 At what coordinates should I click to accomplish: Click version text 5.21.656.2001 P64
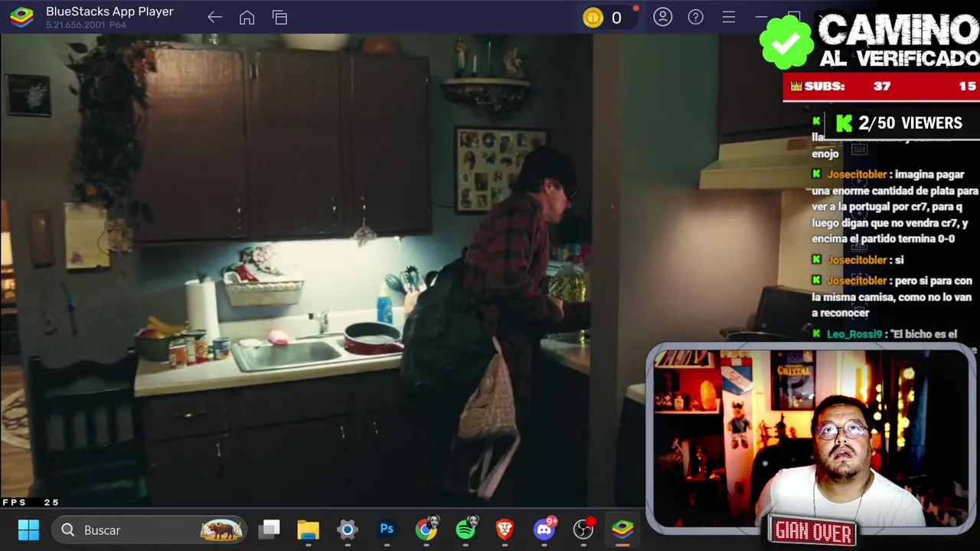pos(86,25)
